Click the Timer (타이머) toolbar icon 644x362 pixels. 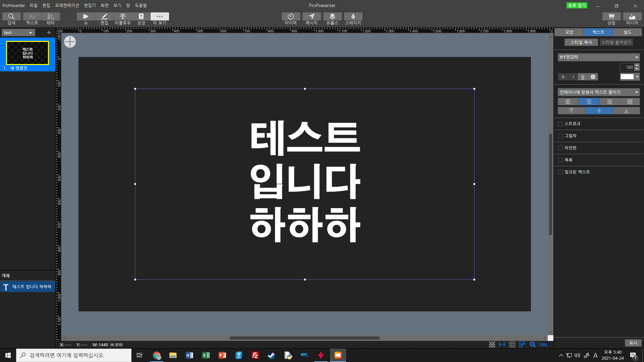(290, 17)
